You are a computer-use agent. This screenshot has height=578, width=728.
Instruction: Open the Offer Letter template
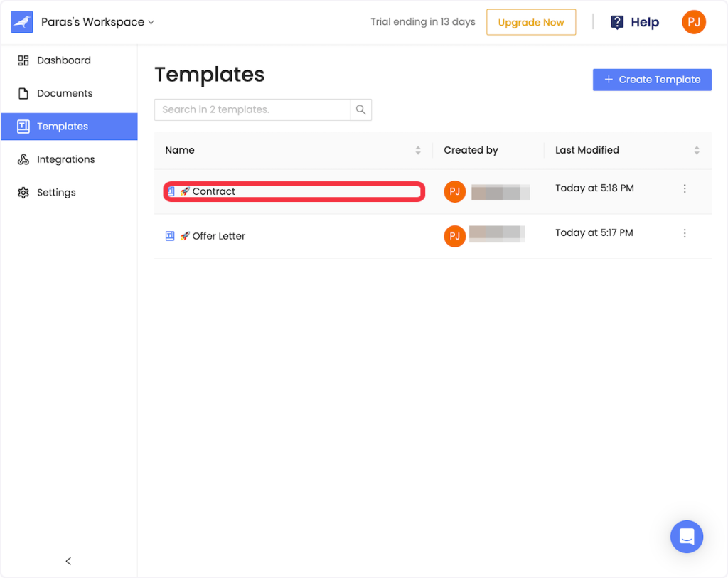click(x=218, y=236)
